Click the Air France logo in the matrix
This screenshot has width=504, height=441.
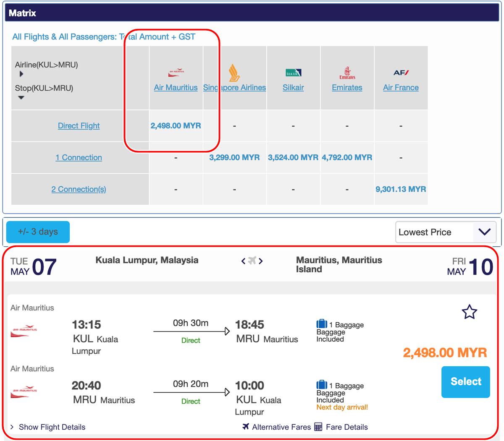[401, 73]
